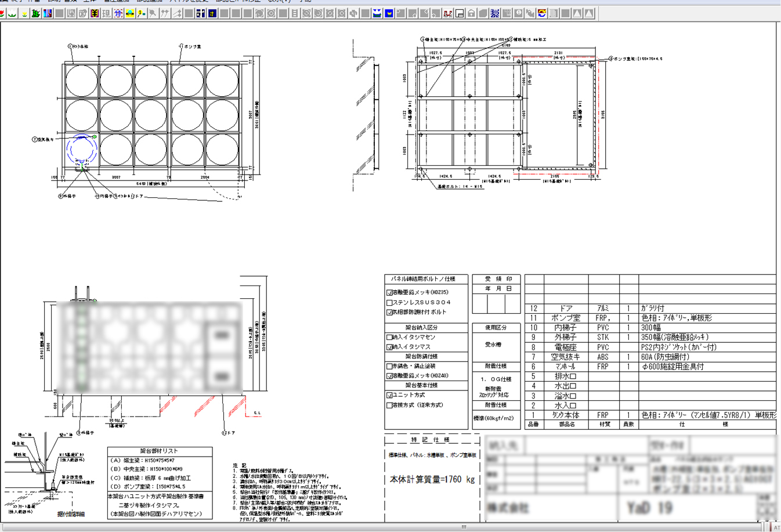781x532 pixels.
Task: Select the red and blue bars icon
Action: [48, 13]
